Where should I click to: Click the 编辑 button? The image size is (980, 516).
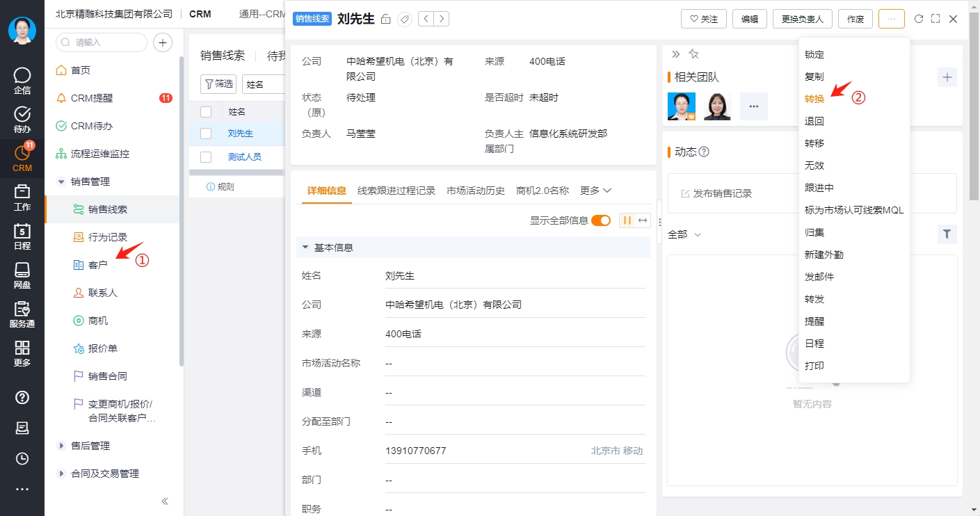point(749,19)
